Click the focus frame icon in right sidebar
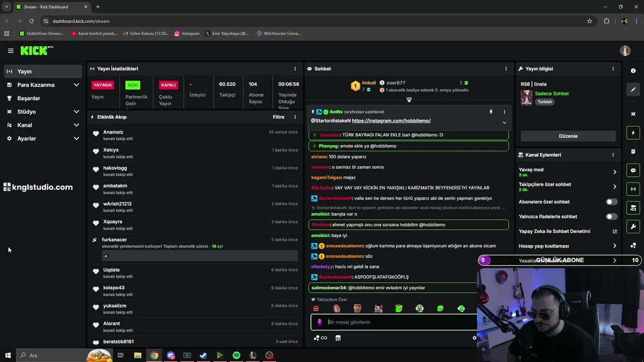The width and height of the screenshot is (644, 362). (633, 114)
